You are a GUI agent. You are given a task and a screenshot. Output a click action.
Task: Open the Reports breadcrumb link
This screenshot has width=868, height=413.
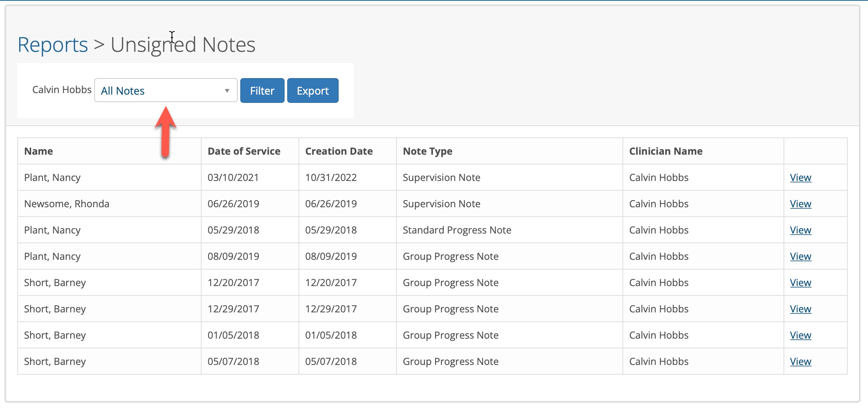pos(52,44)
